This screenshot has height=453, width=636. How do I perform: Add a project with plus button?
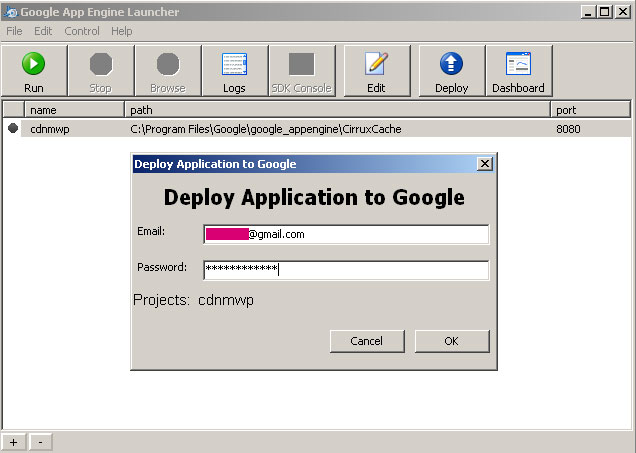click(x=14, y=442)
